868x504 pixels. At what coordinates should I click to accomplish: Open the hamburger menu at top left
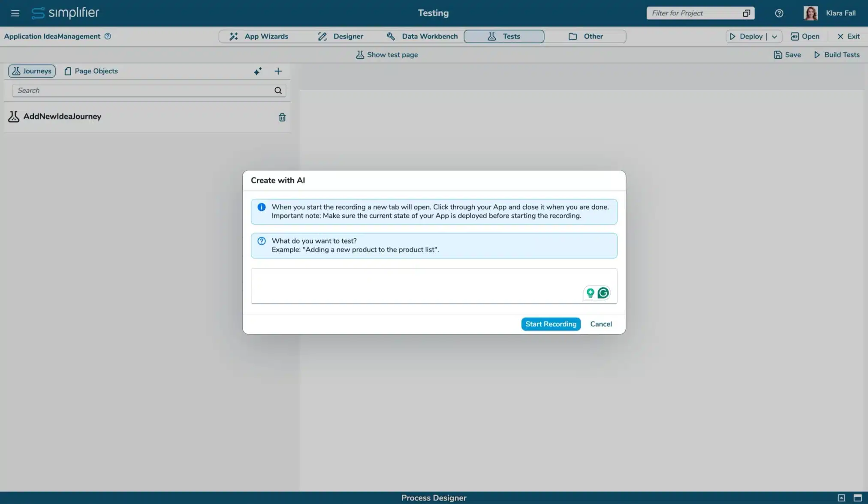tap(15, 13)
